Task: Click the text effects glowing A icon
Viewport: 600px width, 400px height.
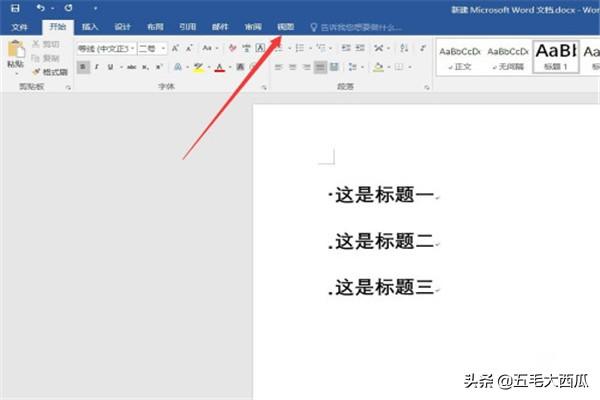Action: point(178,67)
